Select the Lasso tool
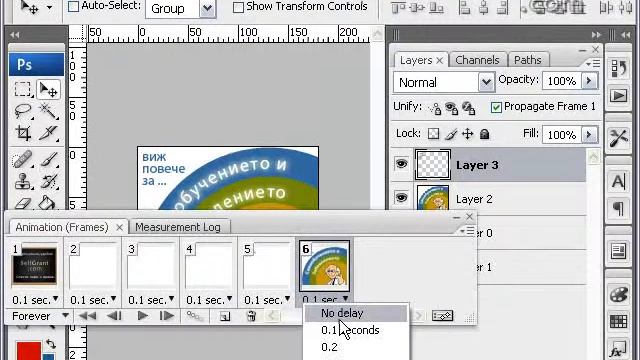 coord(22,111)
